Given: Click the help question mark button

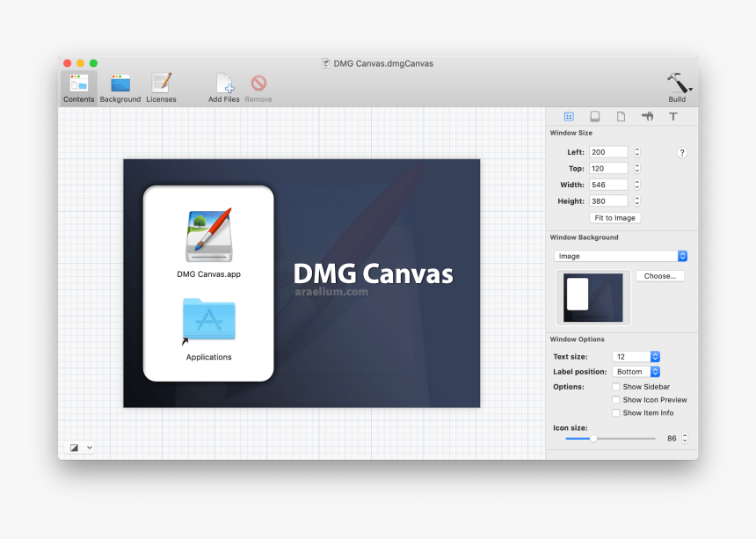Looking at the screenshot, I should (681, 153).
